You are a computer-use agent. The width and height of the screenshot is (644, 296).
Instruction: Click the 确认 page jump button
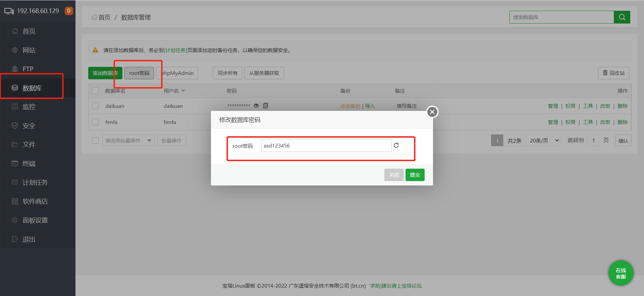[623, 140]
